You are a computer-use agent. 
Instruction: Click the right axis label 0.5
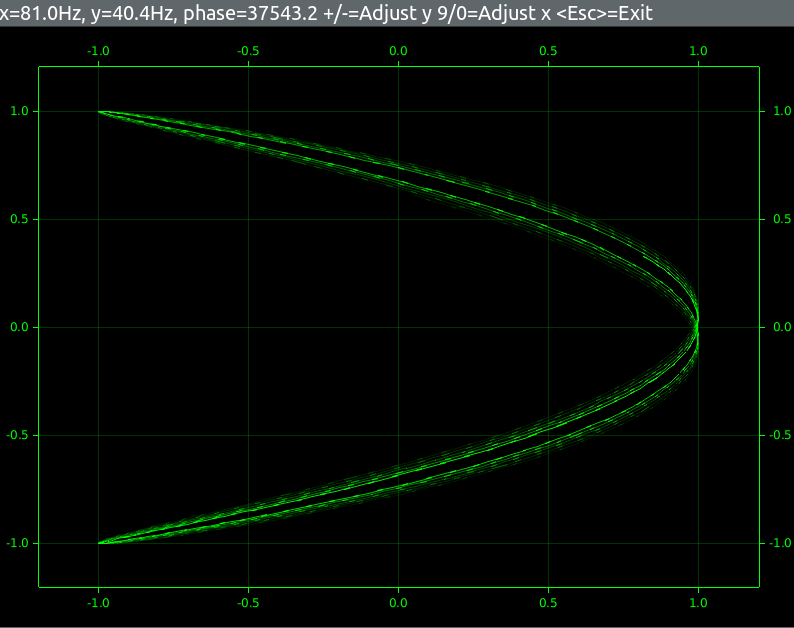(x=782, y=219)
